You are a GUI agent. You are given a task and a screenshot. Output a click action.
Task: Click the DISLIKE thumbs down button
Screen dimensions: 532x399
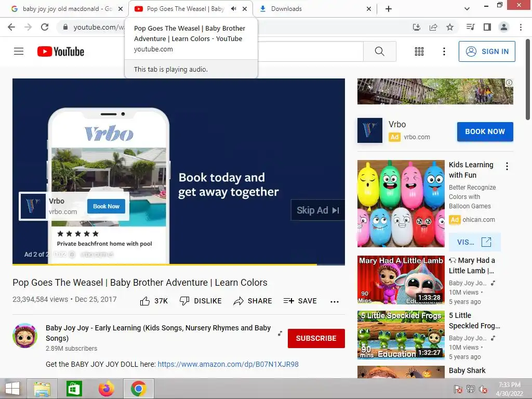pos(201,301)
